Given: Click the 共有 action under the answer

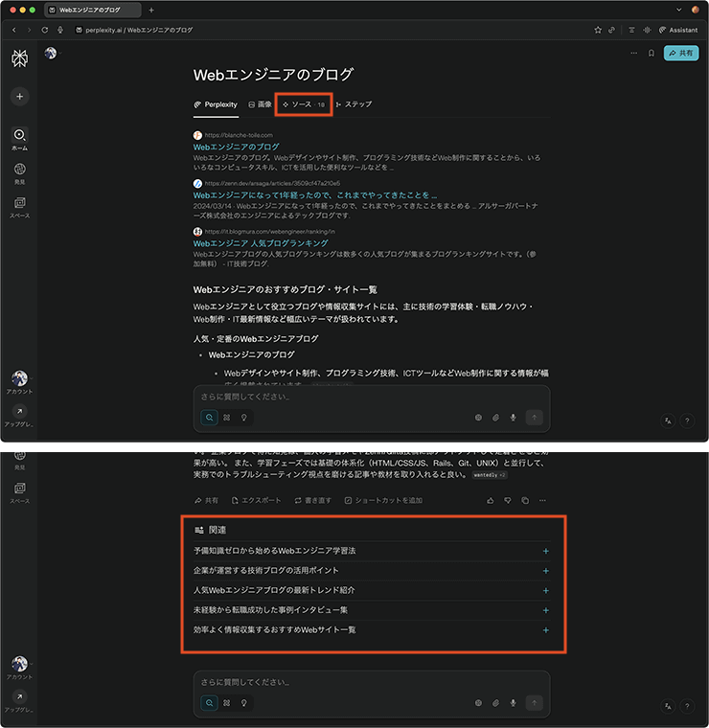Looking at the screenshot, I should click(206, 500).
